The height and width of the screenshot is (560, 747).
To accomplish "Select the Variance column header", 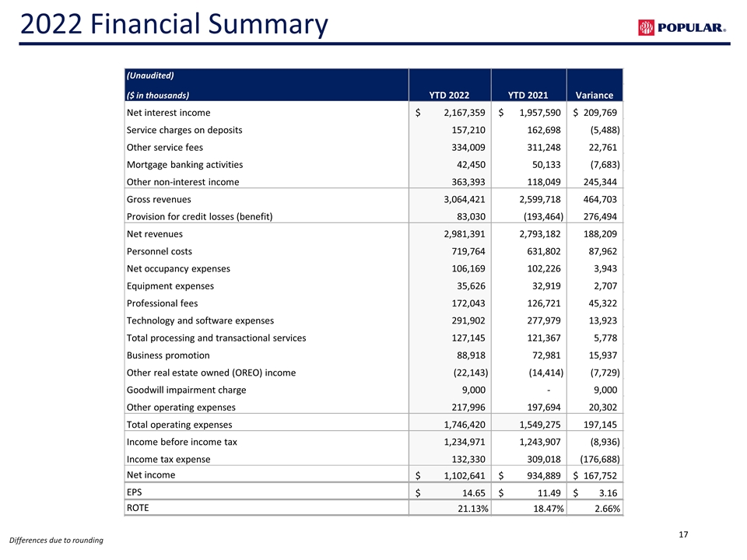I will point(594,95).
